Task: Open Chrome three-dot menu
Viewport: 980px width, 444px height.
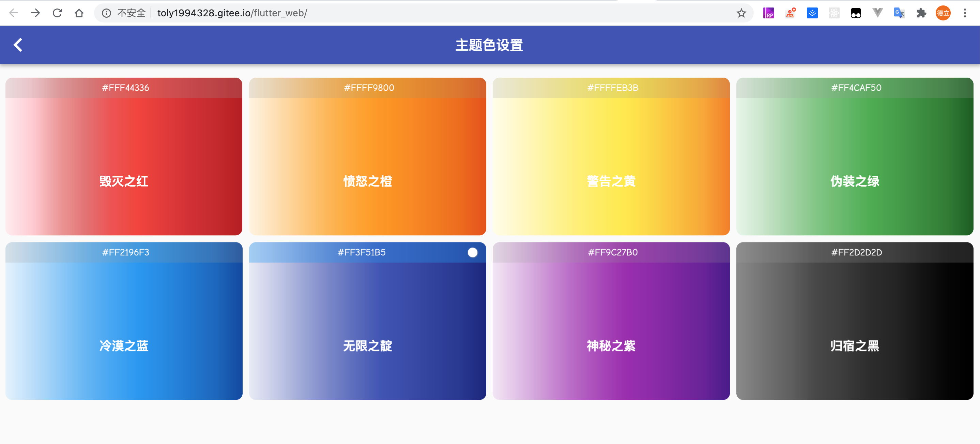Action: (x=965, y=13)
